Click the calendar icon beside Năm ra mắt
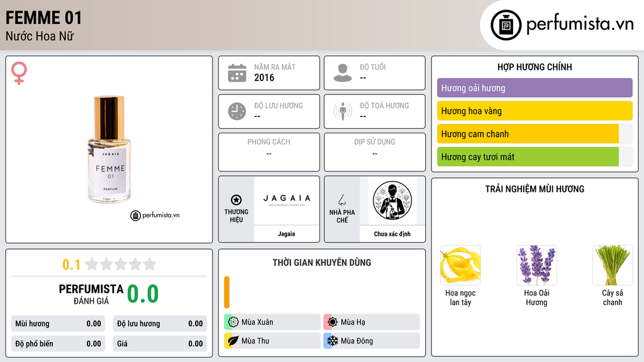 (x=237, y=73)
